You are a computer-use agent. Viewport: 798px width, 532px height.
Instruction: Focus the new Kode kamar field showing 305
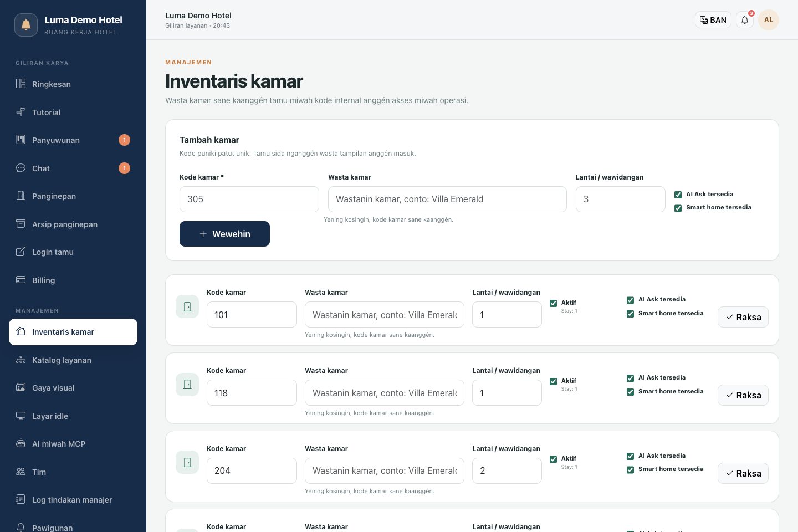[x=249, y=199]
